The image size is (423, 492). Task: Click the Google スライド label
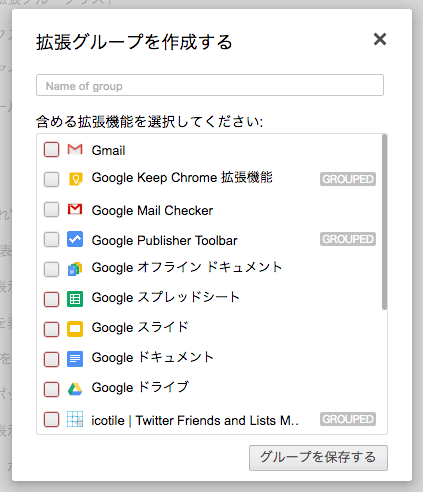point(140,327)
